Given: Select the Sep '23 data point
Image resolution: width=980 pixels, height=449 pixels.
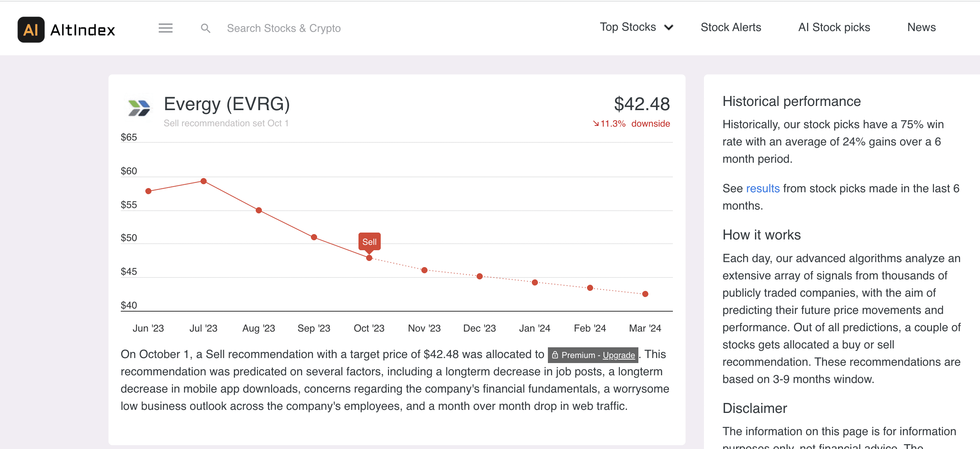Looking at the screenshot, I should [314, 237].
